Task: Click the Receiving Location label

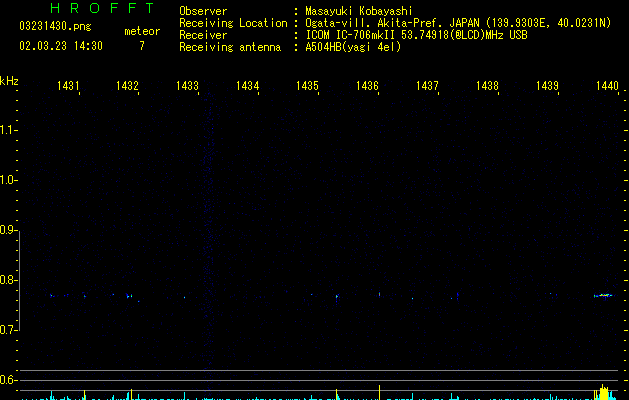Action: (233, 23)
